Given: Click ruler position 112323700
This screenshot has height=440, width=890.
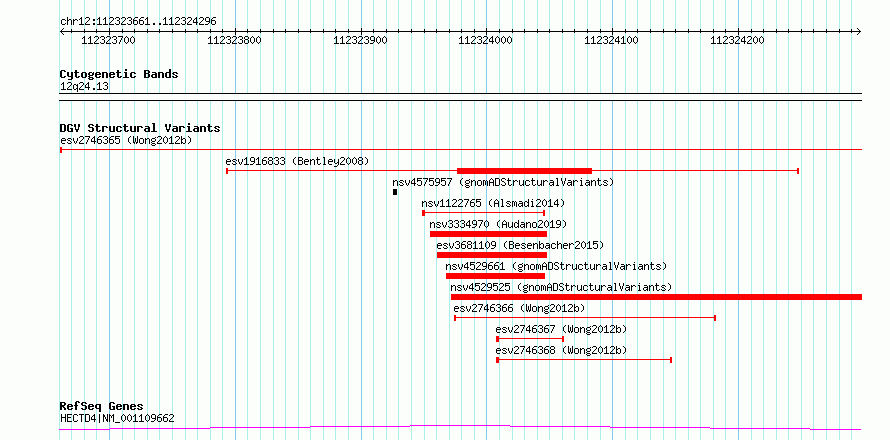Looking at the screenshot, I should click(x=109, y=40).
